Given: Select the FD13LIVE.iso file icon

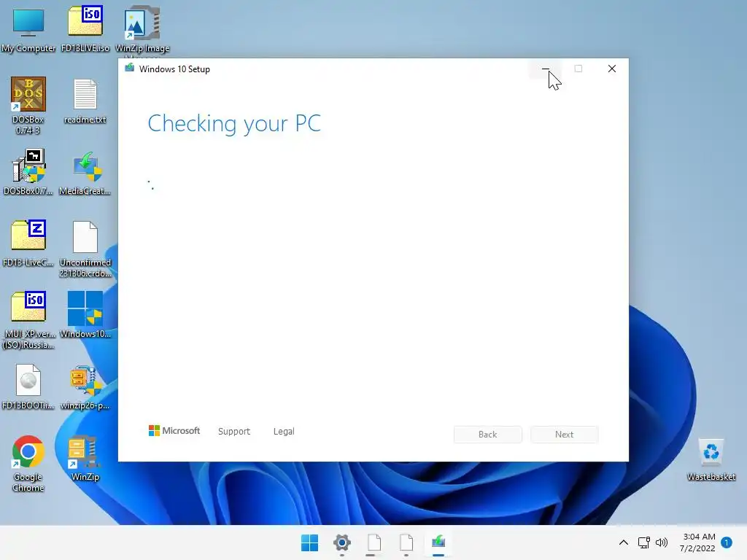Looking at the screenshot, I should point(85,29).
